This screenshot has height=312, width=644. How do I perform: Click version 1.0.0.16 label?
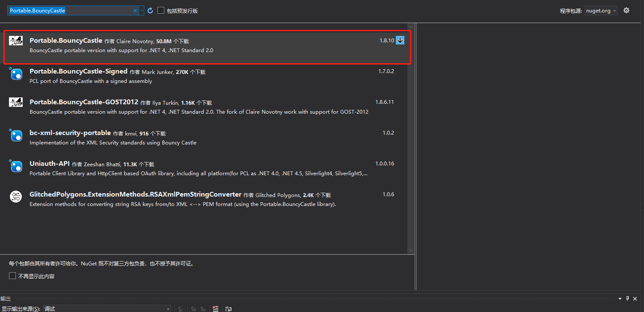(385, 164)
